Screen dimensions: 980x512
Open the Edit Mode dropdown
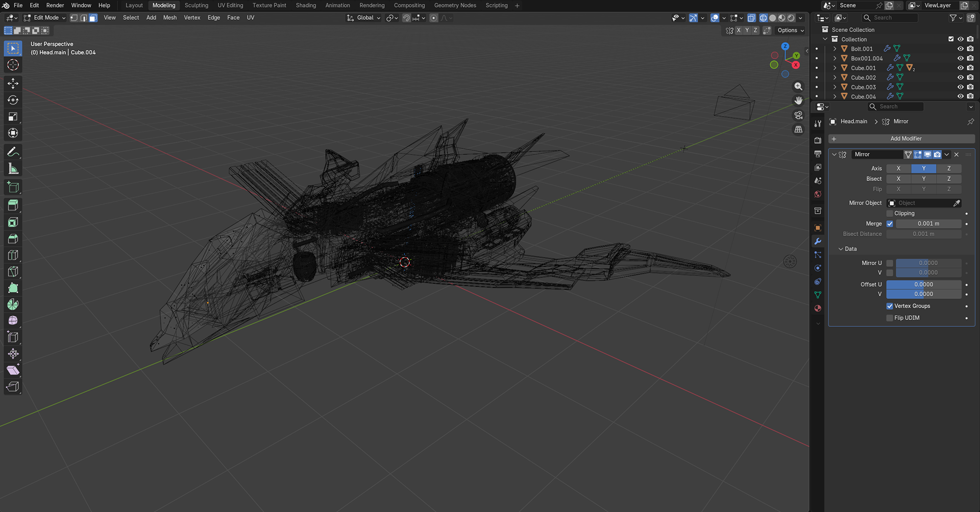tap(45, 18)
